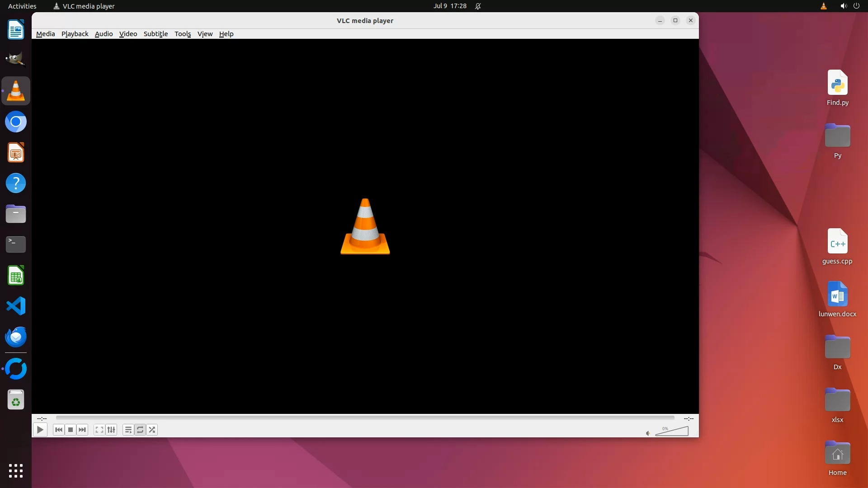Toggle fullscreen video mode

99,430
